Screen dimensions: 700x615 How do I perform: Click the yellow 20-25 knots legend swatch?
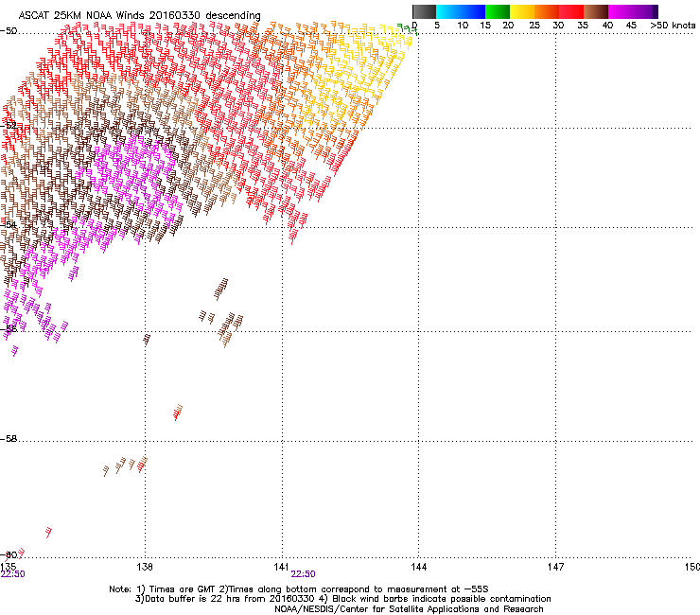point(522,11)
